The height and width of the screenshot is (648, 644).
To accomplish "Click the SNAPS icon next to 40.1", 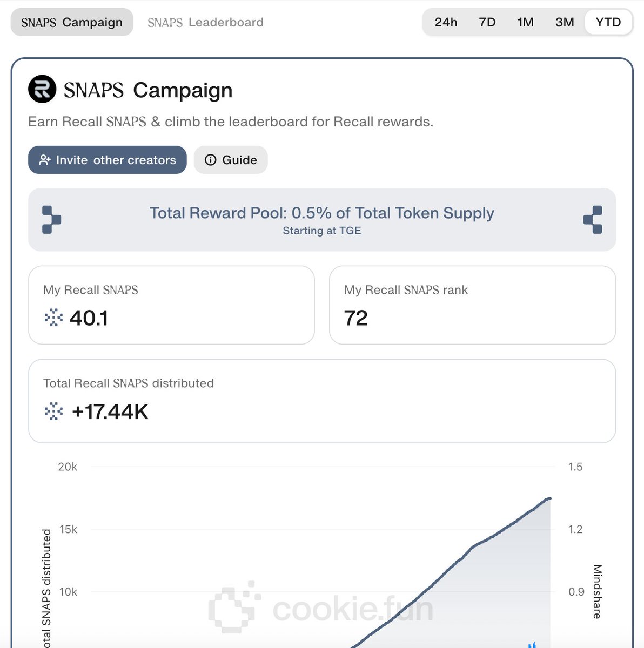I will point(53,318).
